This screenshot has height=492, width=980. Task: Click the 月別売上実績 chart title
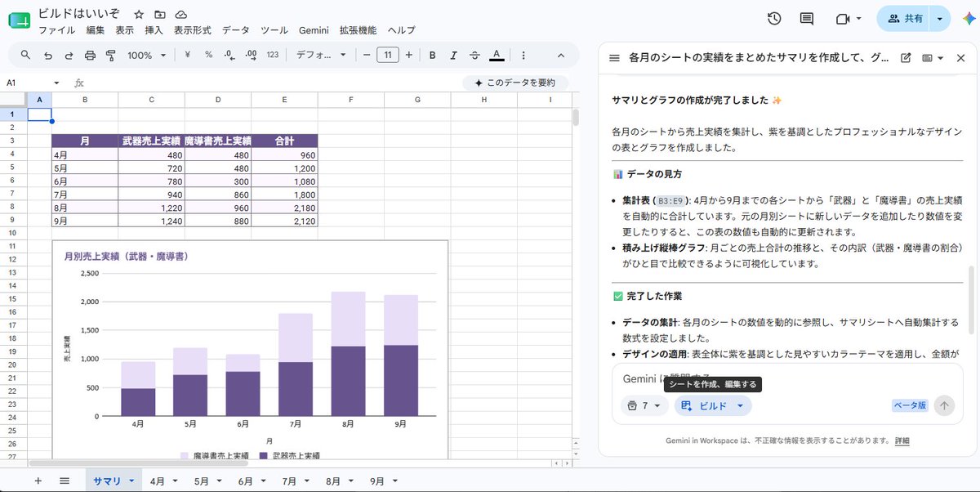click(127, 256)
